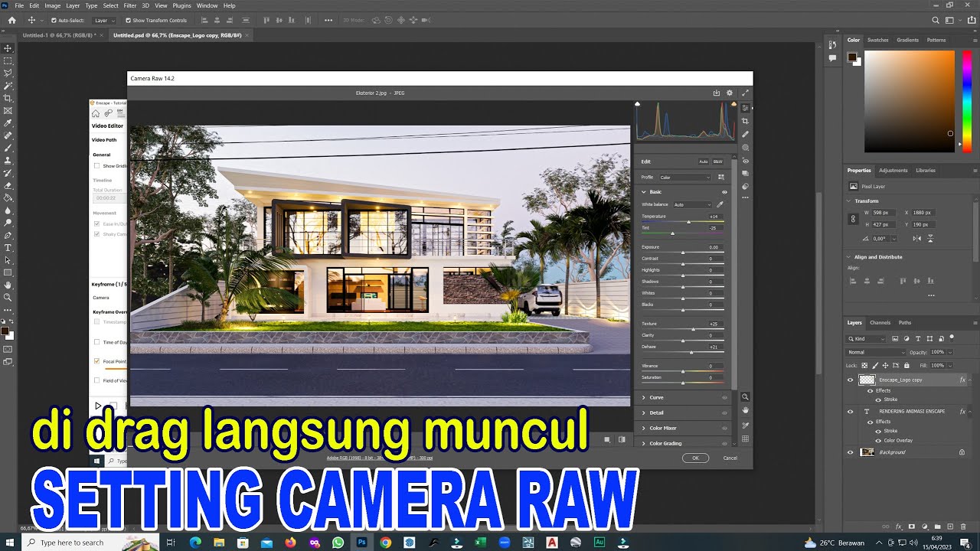Enable Auto-Select checkbox
Viewport: 980px width, 551px height.
(x=54, y=21)
